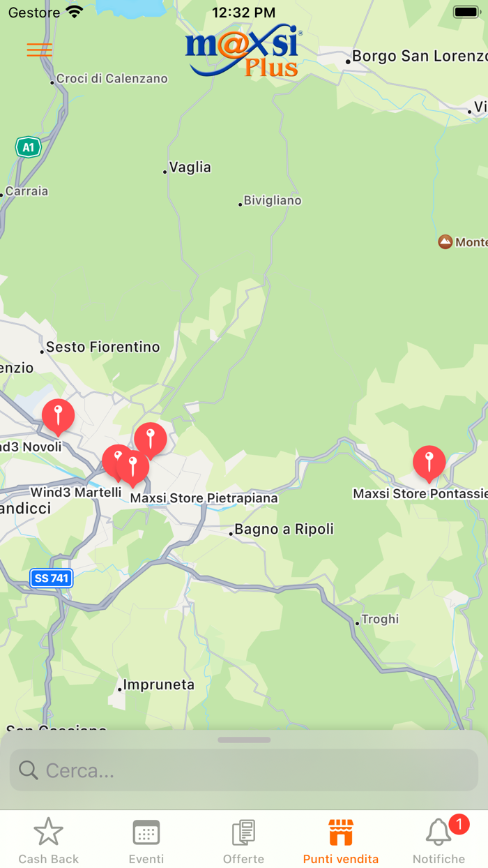Tap the SS 741 road shield
The image size is (488, 868).
point(52,578)
